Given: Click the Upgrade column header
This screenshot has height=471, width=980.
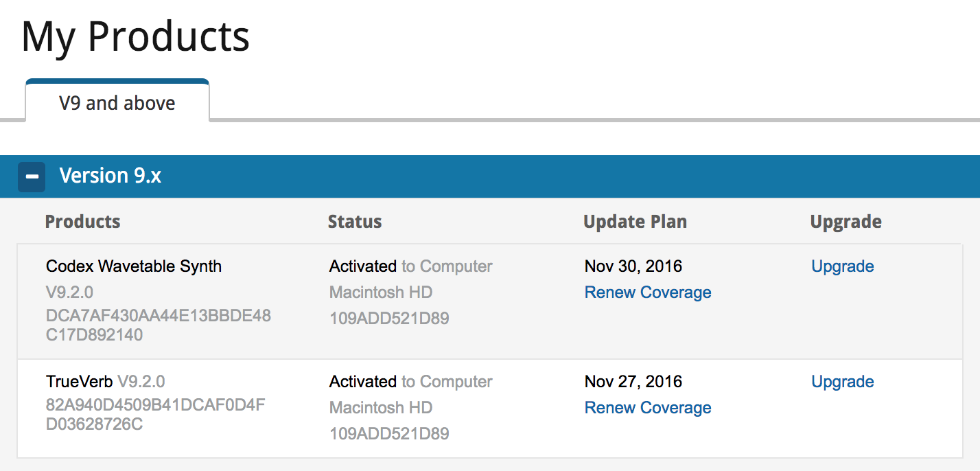Looking at the screenshot, I should point(845,222).
